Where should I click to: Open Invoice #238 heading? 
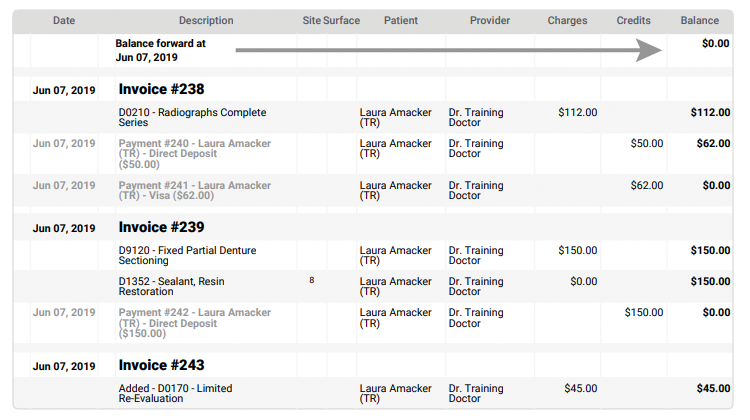(161, 89)
